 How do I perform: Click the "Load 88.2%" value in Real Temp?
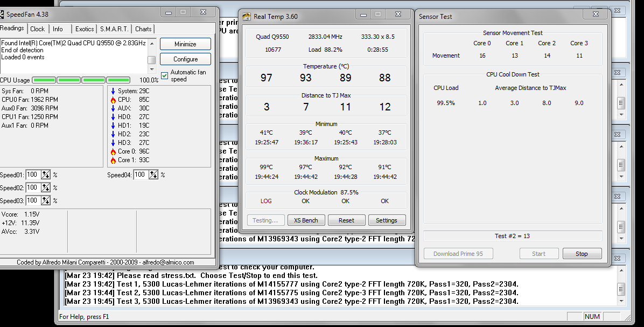pos(325,50)
